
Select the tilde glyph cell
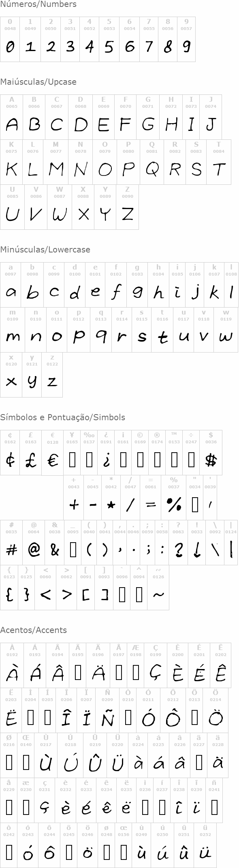(x=158, y=588)
